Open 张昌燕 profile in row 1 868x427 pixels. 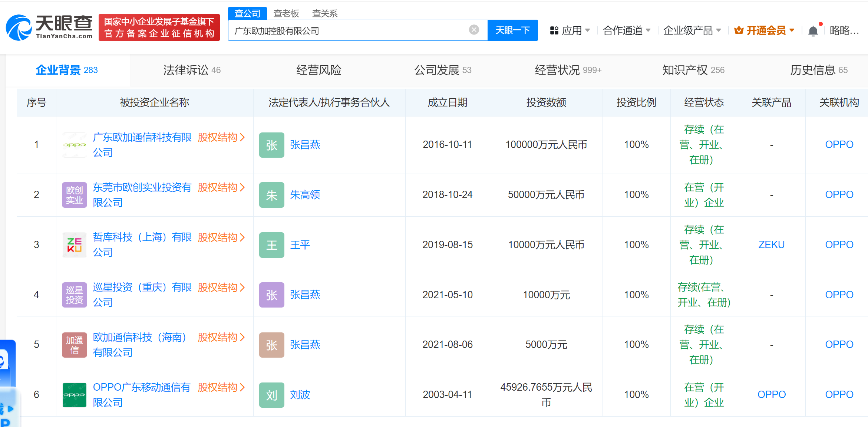point(305,145)
